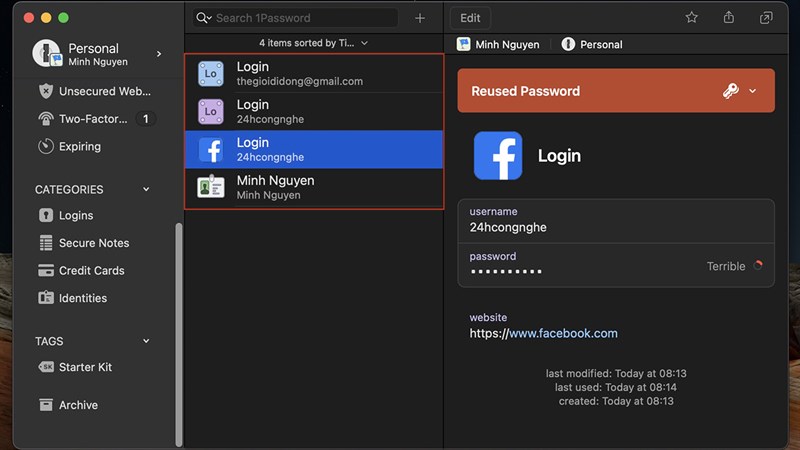Select the Minh Nguyen identity item
800x450 pixels.
click(314, 187)
